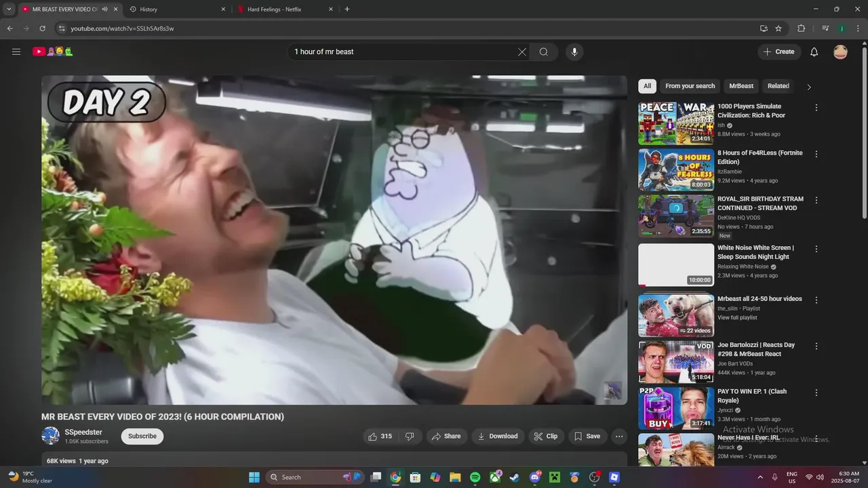
Task: Open File Explorer from the taskbar
Action: pyautogui.click(x=455, y=477)
